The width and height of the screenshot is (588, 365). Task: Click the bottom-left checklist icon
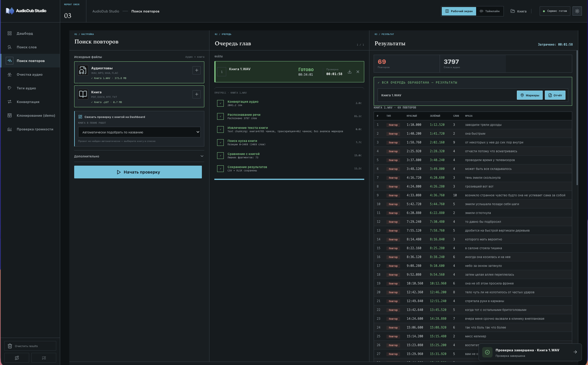(x=44, y=358)
